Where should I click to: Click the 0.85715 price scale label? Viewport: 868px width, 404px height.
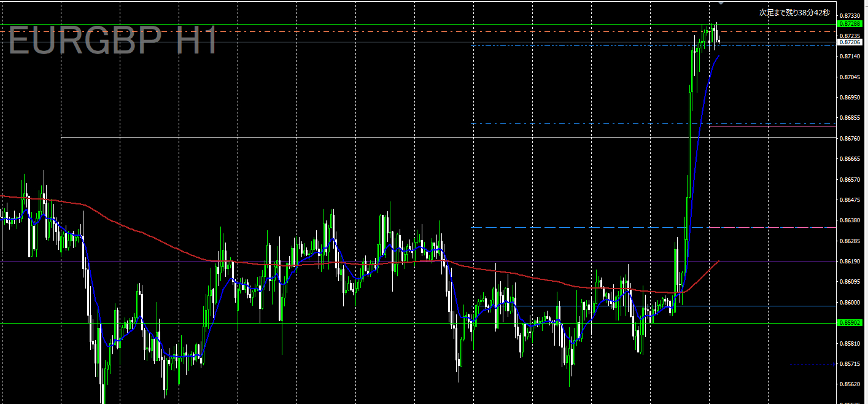(x=850, y=364)
